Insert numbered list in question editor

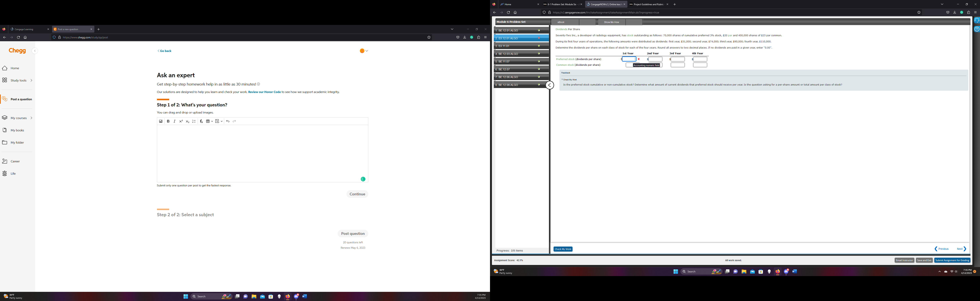tap(194, 121)
